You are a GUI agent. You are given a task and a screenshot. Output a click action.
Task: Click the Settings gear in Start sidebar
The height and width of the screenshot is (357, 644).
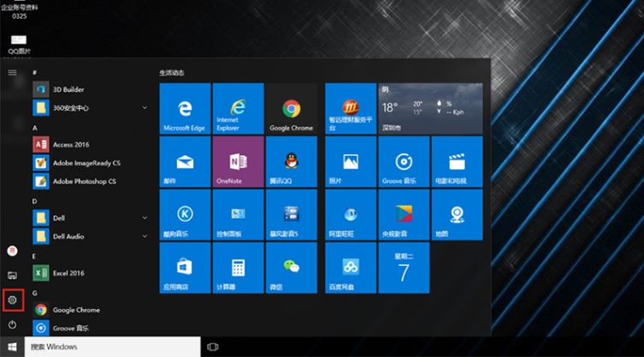12,300
